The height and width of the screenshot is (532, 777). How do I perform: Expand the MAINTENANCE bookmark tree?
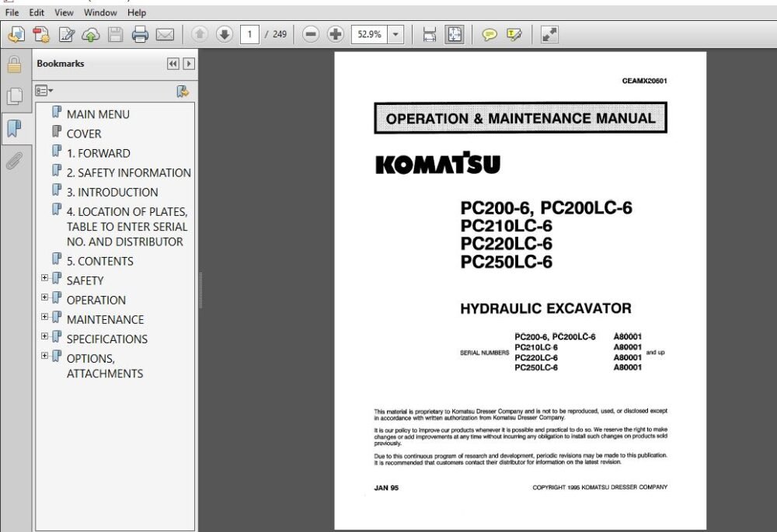coord(44,316)
